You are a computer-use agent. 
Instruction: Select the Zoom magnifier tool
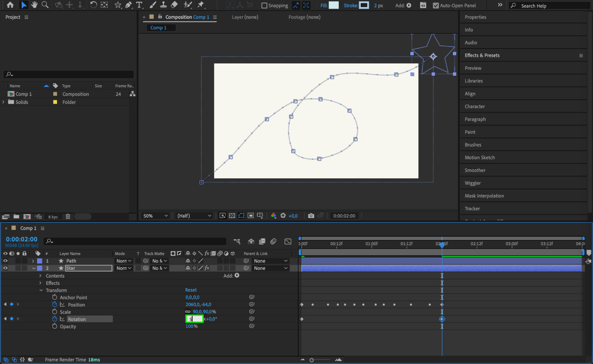(x=45, y=5)
